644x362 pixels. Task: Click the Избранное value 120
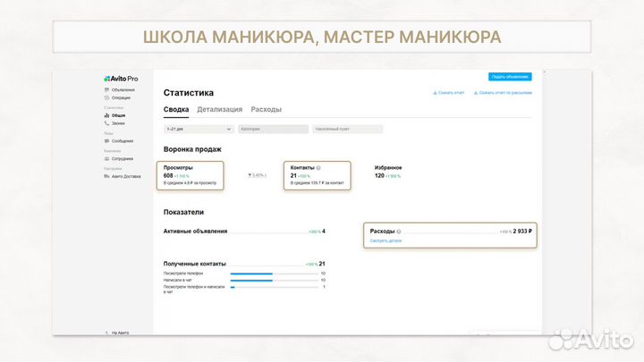tap(379, 176)
